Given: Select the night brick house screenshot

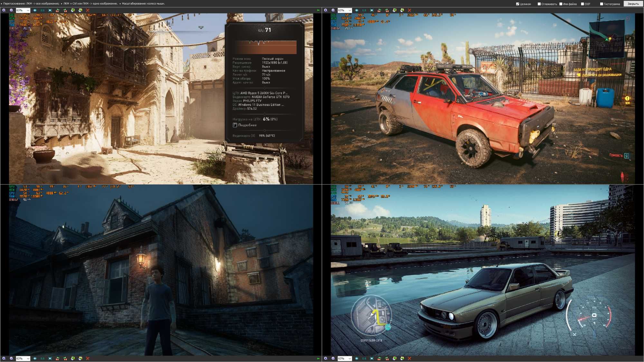Looking at the screenshot, I should coord(161,270).
